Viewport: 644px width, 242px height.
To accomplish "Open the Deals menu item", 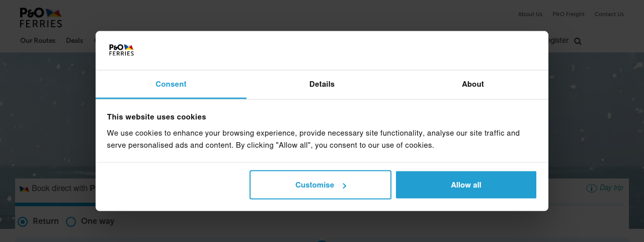I will pyautogui.click(x=74, y=41).
